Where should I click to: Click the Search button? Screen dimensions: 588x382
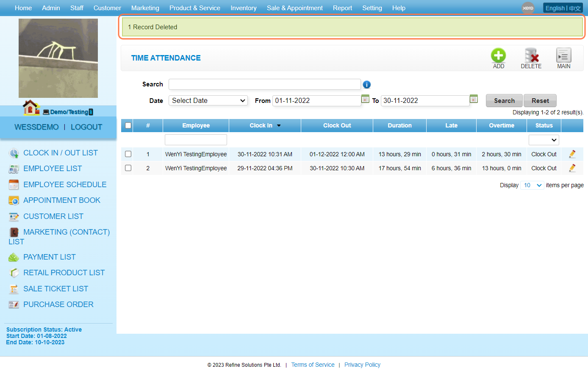click(504, 101)
